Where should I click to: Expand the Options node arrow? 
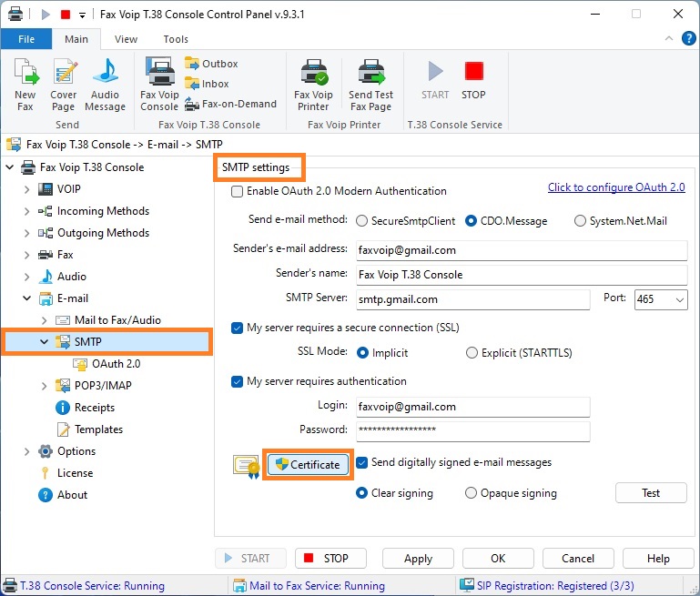click(x=26, y=451)
